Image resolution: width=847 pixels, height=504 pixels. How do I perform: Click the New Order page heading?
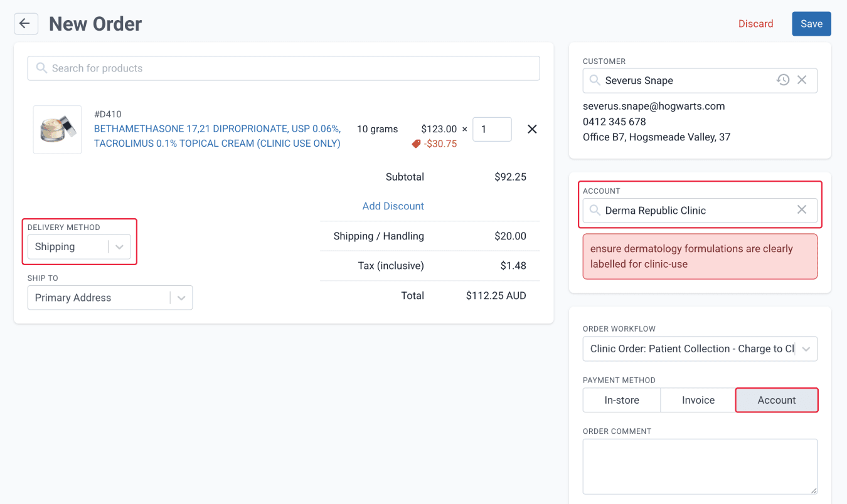(95, 24)
